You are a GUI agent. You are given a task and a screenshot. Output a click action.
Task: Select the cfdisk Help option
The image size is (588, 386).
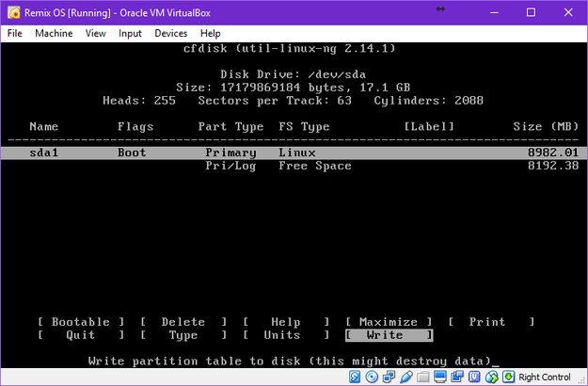click(x=286, y=322)
